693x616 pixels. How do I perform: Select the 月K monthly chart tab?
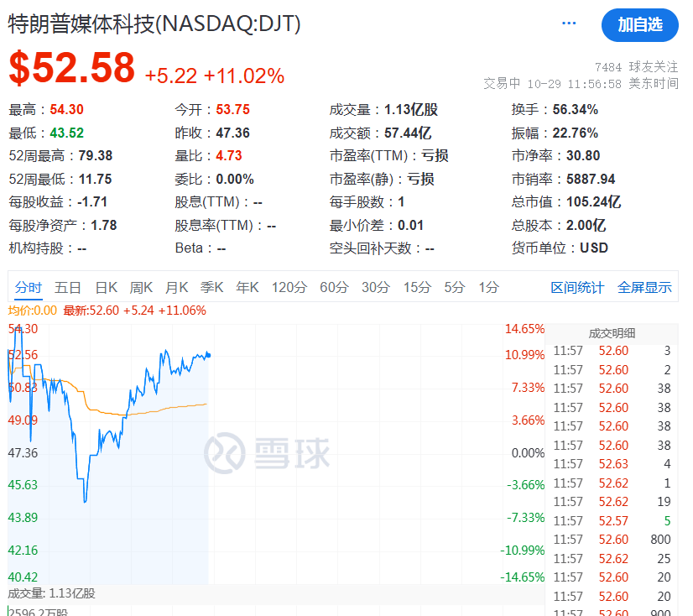176,287
